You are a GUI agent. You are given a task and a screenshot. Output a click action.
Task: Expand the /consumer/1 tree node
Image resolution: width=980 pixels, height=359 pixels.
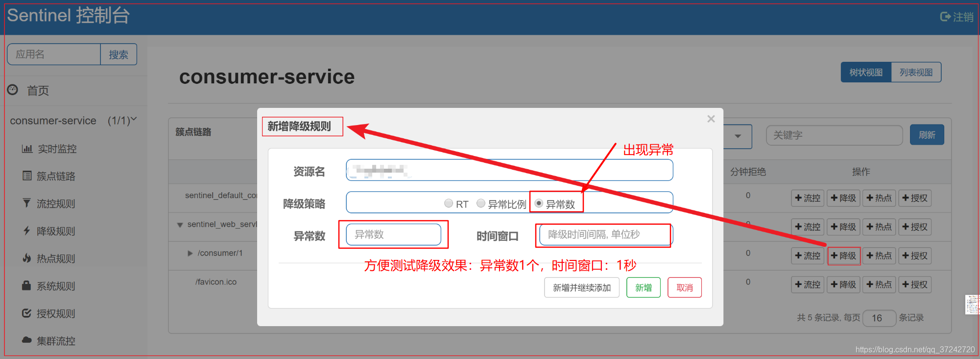click(x=191, y=254)
